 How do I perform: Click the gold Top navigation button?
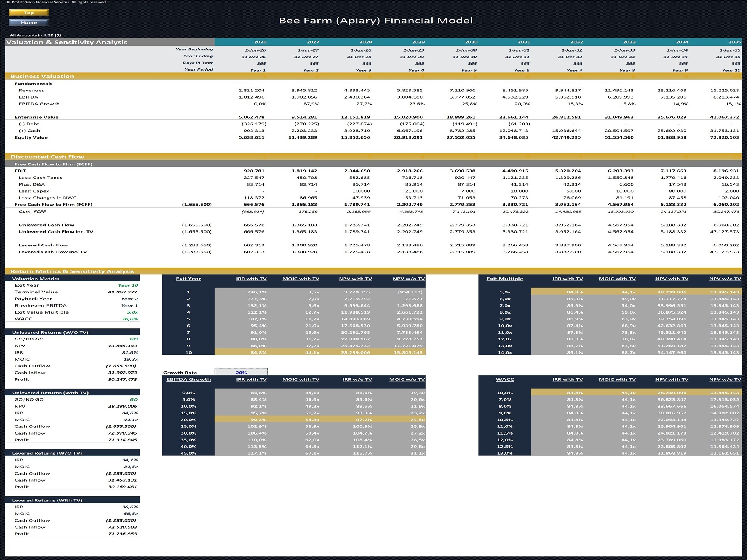click(28, 12)
